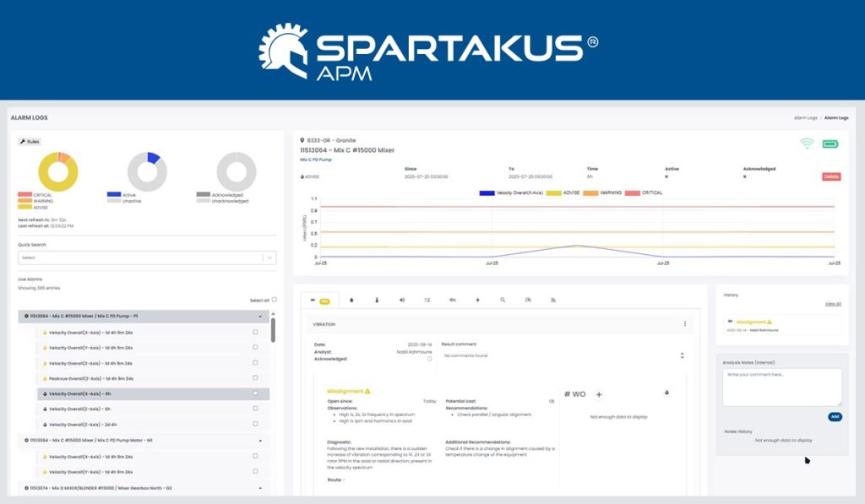The width and height of the screenshot is (865, 504).
Task: Open the gauge performance tab
Action: click(x=528, y=301)
